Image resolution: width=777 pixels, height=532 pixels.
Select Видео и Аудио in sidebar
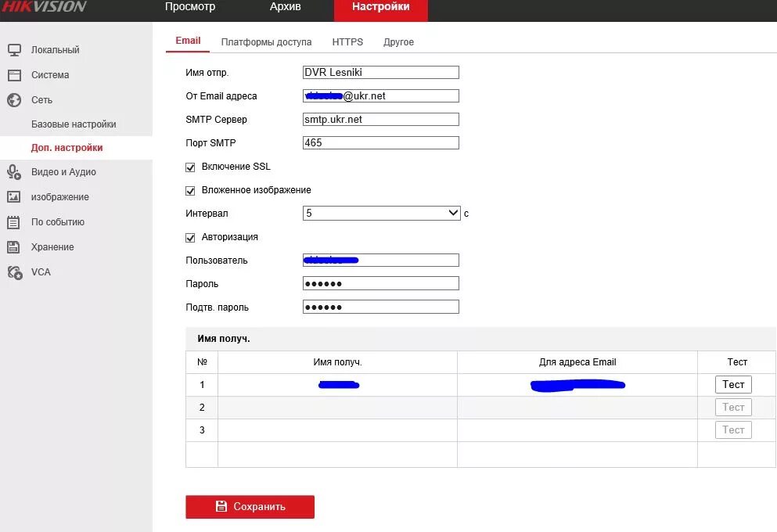(63, 172)
